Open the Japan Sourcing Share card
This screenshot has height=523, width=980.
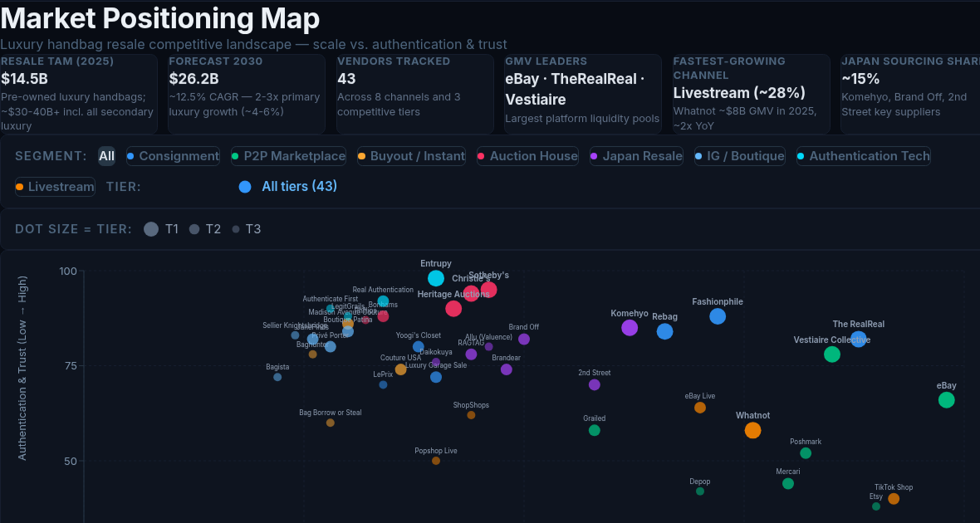click(x=910, y=94)
